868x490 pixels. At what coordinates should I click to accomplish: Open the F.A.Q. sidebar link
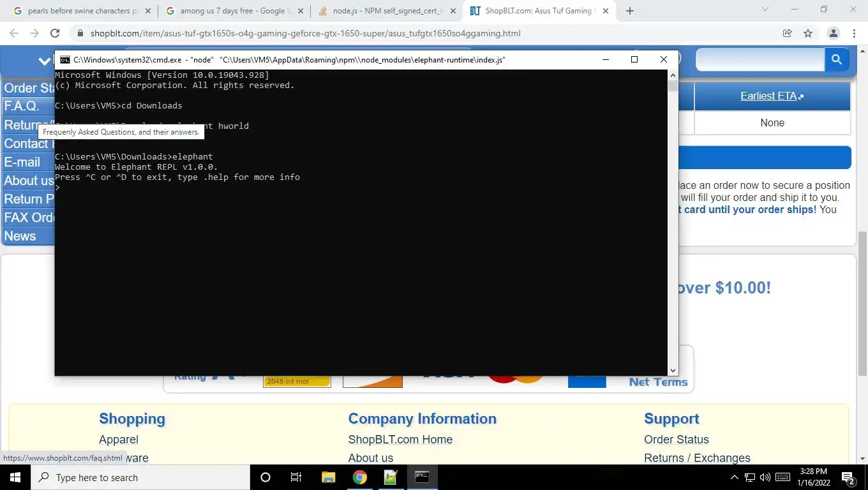[22, 106]
